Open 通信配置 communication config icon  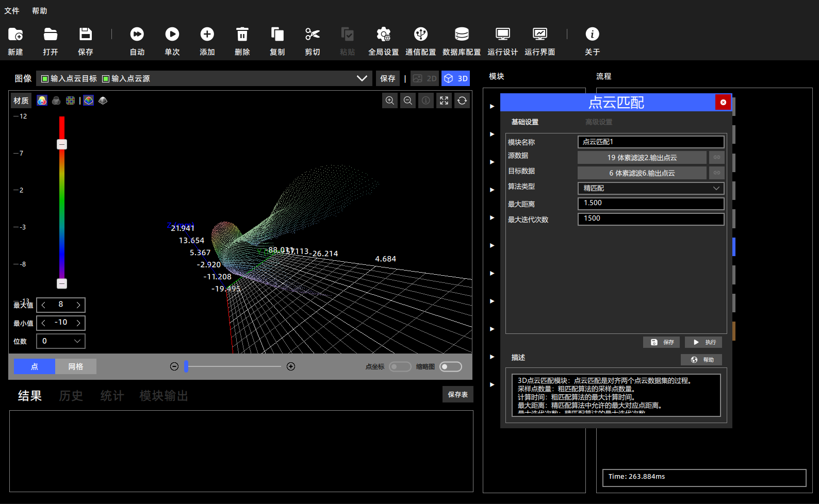point(421,35)
